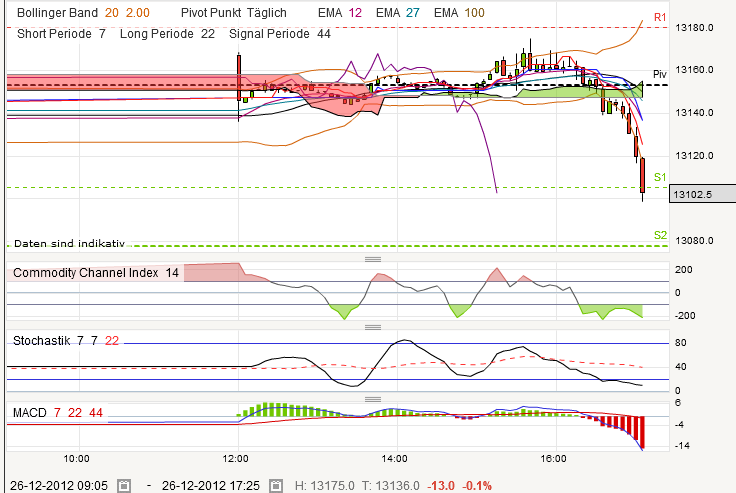Click the 13180.0 price axis label

click(694, 28)
